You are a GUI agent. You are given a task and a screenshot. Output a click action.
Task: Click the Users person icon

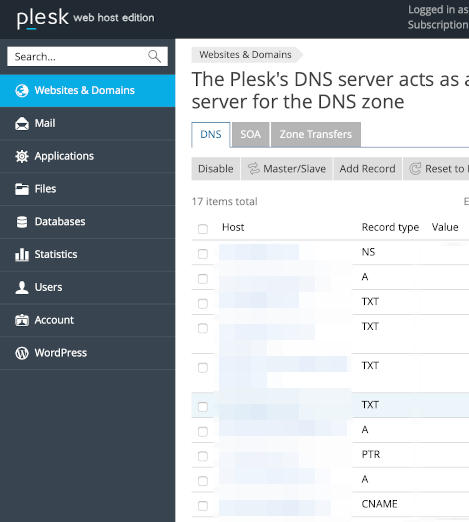[x=22, y=287]
